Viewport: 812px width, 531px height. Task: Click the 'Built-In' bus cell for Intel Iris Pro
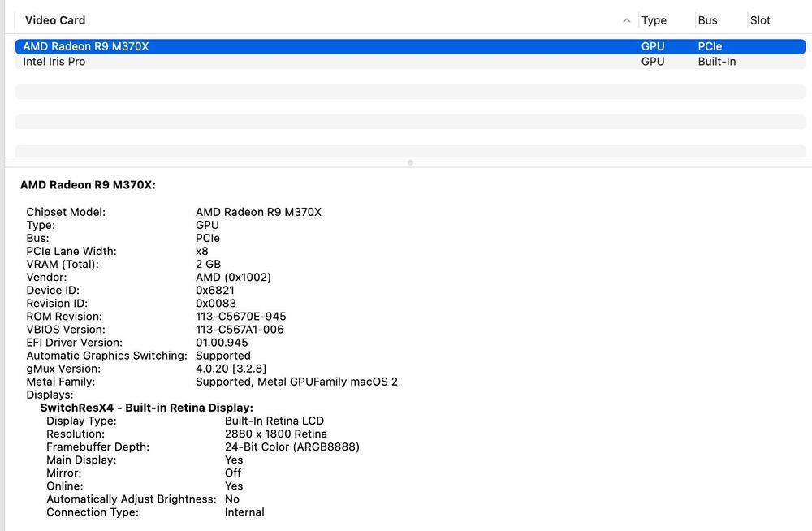[x=717, y=62]
